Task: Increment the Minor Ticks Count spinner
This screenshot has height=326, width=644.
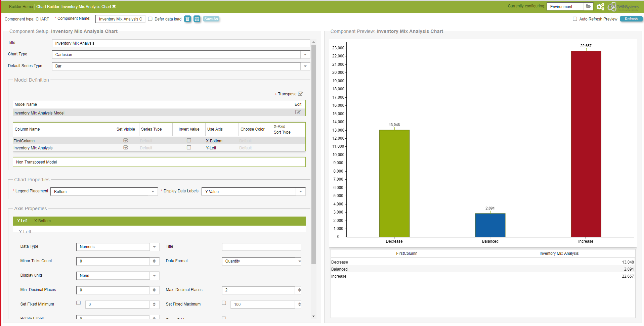Action: click(x=154, y=260)
